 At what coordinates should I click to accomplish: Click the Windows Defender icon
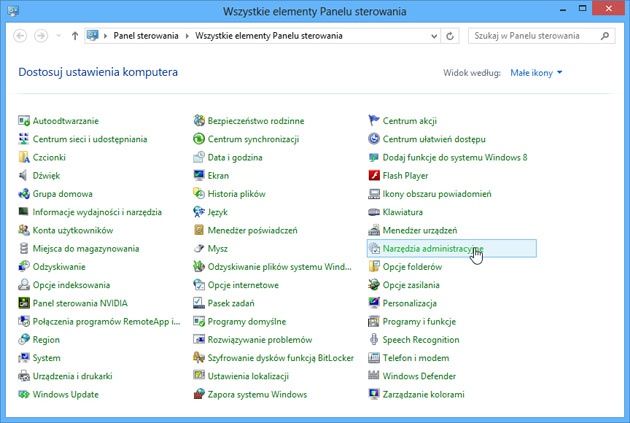[374, 376]
